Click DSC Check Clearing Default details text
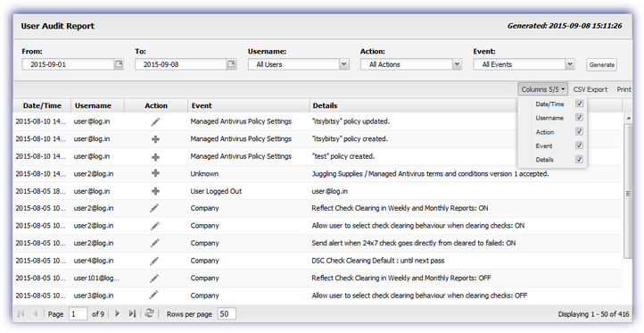The width and height of the screenshot is (644, 333). point(378,261)
